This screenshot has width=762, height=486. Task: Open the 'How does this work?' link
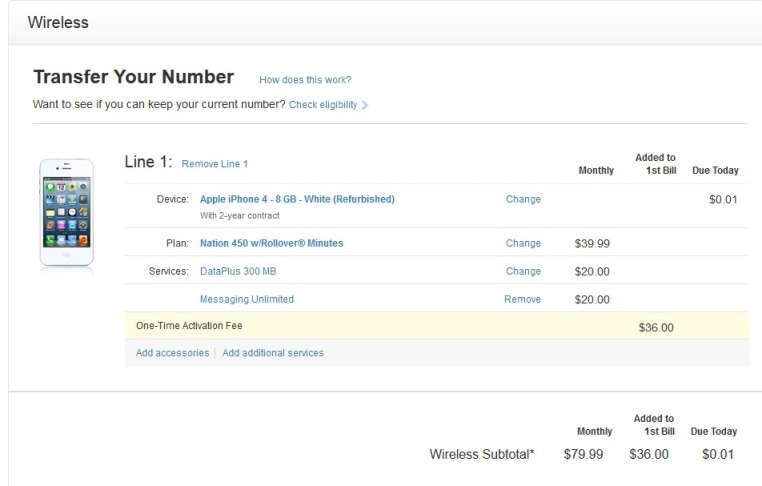pyautogui.click(x=305, y=80)
